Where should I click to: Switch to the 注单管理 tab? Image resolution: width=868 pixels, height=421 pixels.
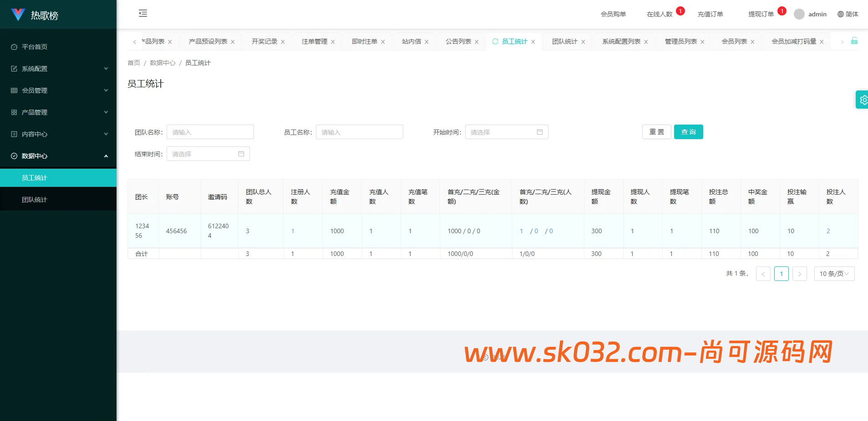[315, 41]
